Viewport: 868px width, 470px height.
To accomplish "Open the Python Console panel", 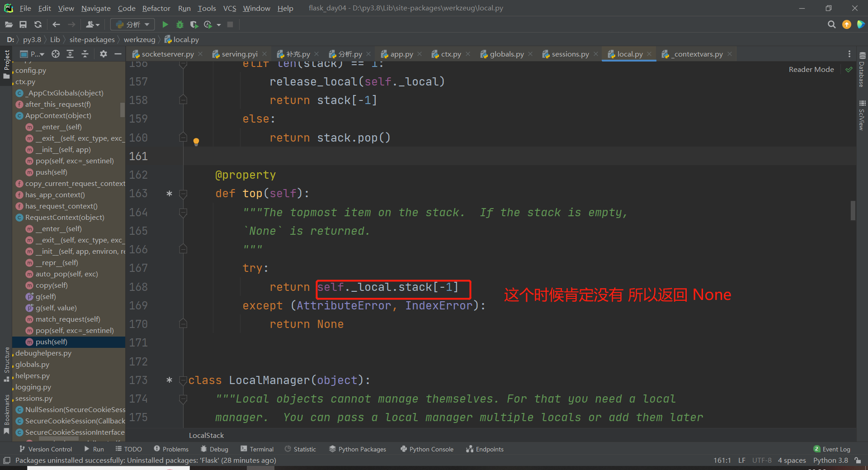I will point(427,449).
